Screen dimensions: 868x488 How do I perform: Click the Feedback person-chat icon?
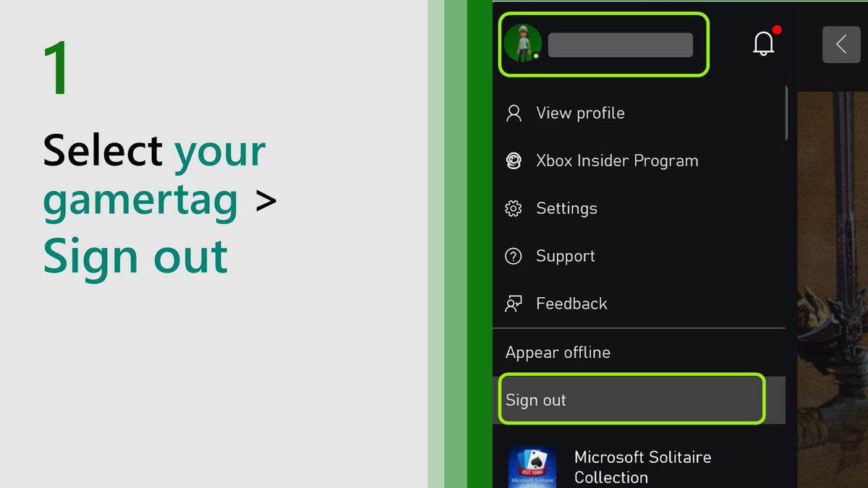(x=514, y=304)
